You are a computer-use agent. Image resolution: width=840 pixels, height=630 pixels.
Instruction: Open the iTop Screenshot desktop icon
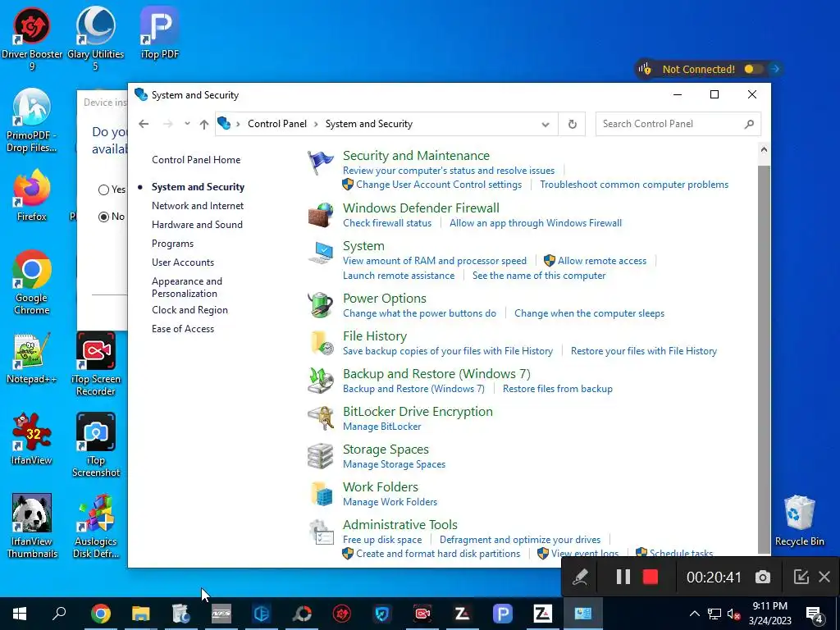click(96, 445)
